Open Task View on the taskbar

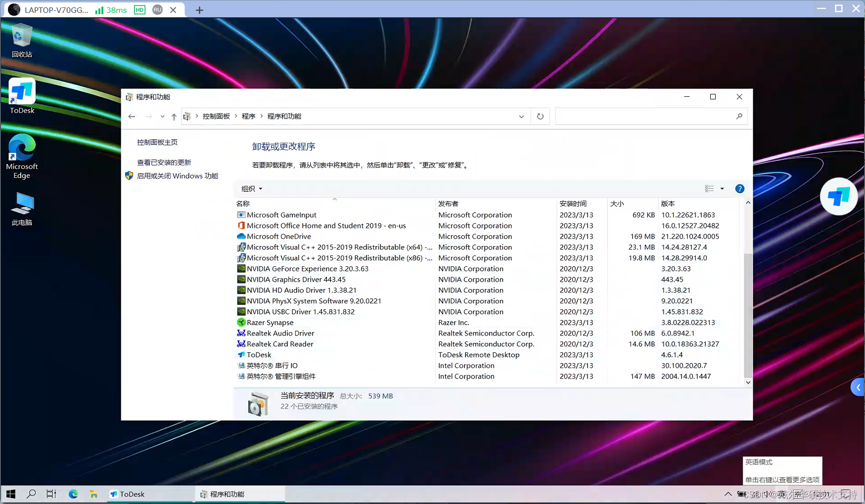click(51, 494)
